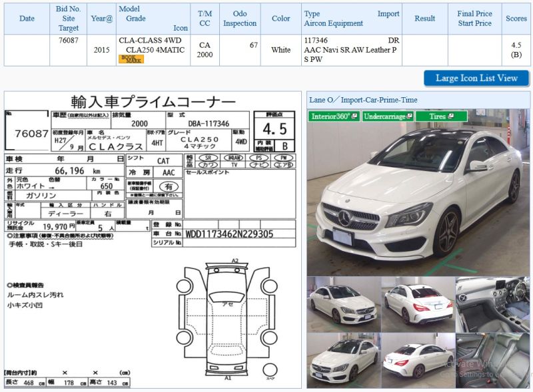Open the Undercarriage photos button
The height and width of the screenshot is (392, 533).
[388, 116]
